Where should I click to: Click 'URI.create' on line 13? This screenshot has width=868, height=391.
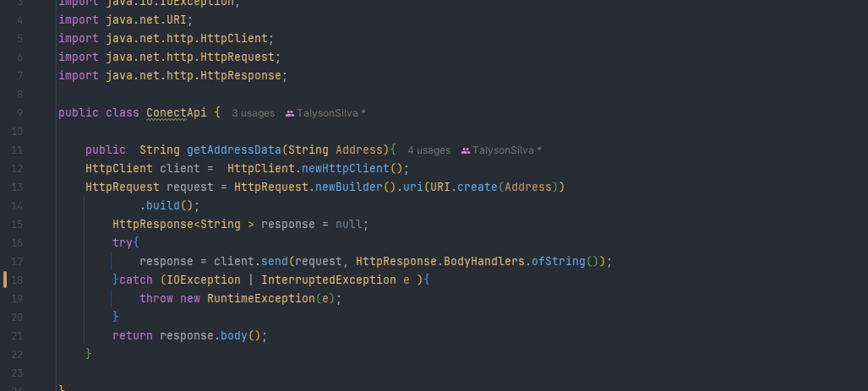point(464,187)
